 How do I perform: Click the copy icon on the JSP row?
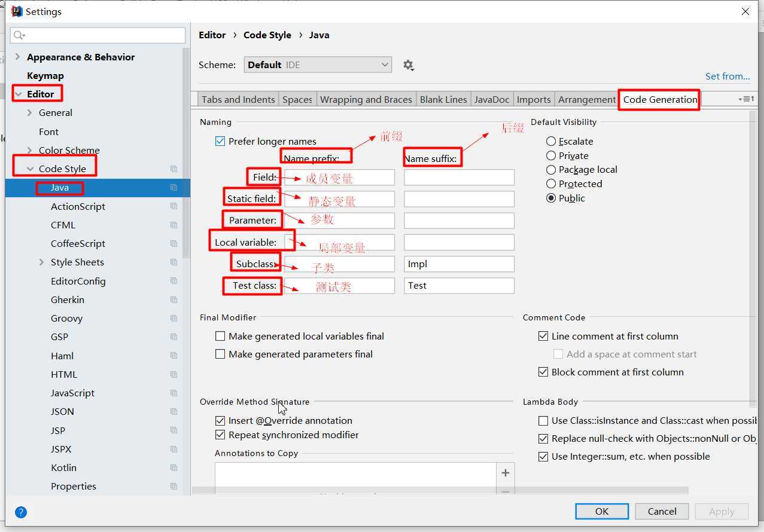point(174,430)
